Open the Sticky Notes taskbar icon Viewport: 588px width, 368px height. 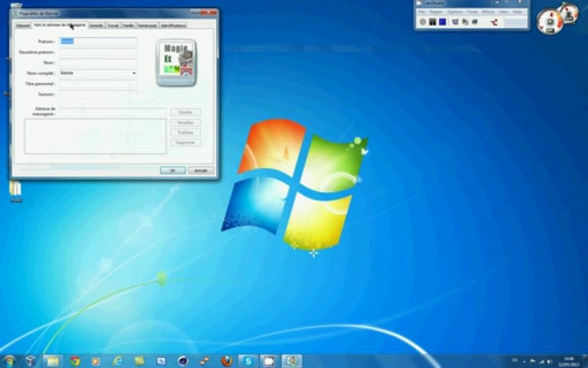coord(139,361)
